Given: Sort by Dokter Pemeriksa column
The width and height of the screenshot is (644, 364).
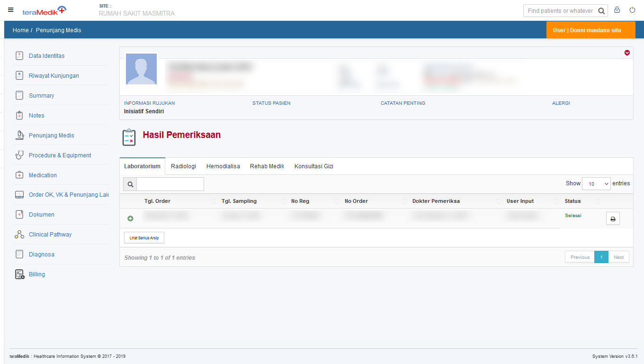Looking at the screenshot, I should click(455, 201).
